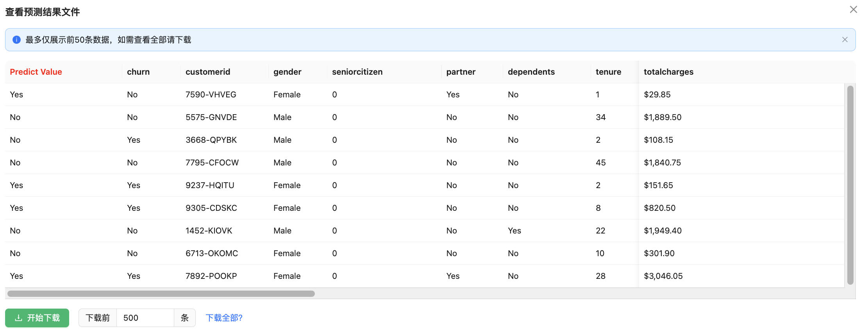This screenshot has width=868, height=334.
Task: Select customer ID 9237-HQITU cell
Action: click(x=210, y=185)
